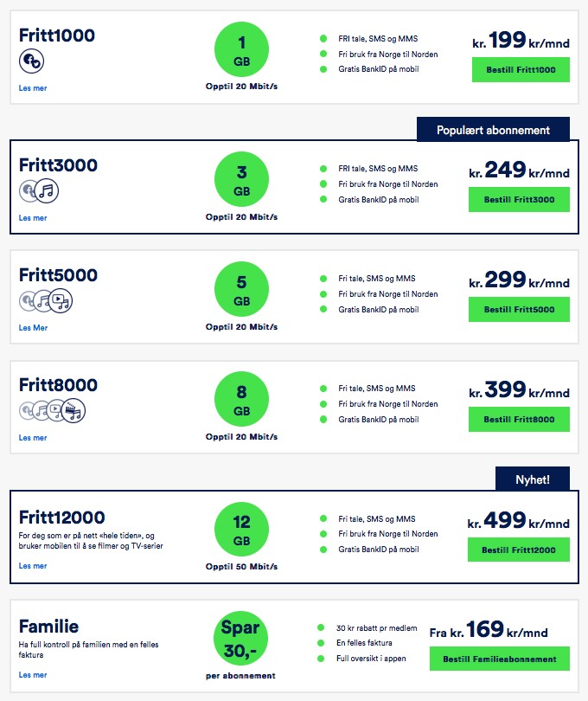Click the Populært abonnement label tab
Image resolution: width=588 pixels, height=701 pixels.
[493, 130]
